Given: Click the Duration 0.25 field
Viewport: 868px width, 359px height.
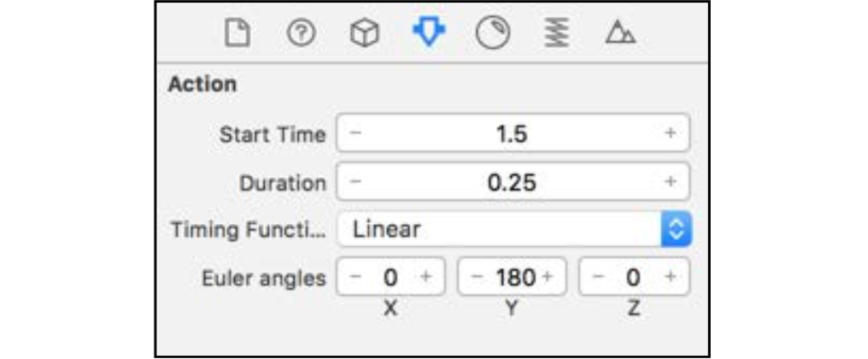Looking at the screenshot, I should pyautogui.click(x=513, y=182).
